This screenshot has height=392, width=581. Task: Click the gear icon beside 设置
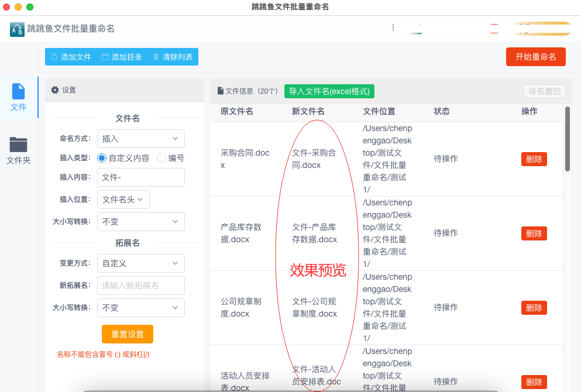pyautogui.click(x=55, y=90)
